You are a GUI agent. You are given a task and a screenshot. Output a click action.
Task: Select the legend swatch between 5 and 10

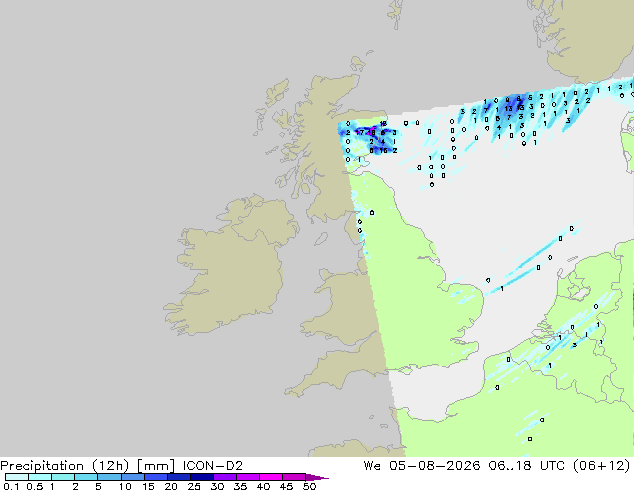coord(110,477)
